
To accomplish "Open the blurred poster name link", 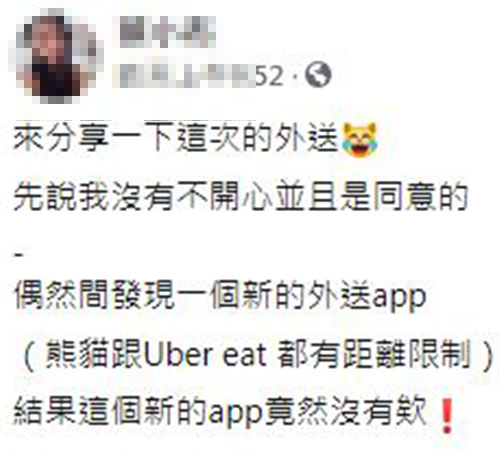I will coord(168,32).
